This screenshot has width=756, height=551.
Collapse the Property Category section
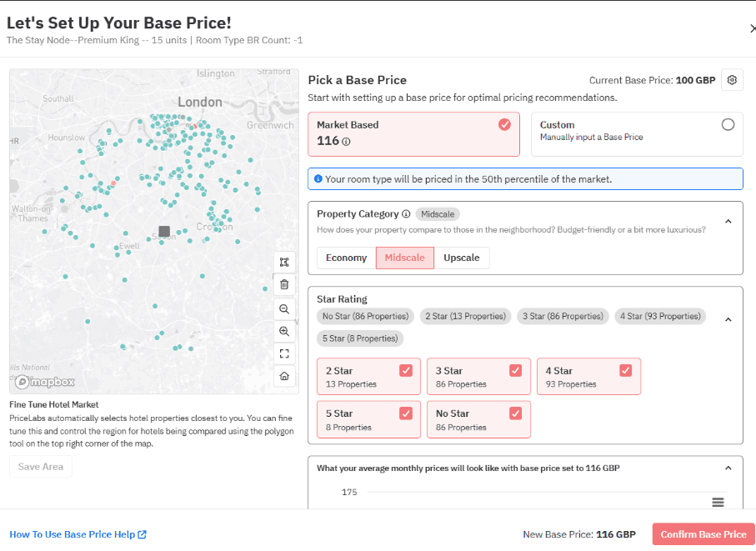728,221
